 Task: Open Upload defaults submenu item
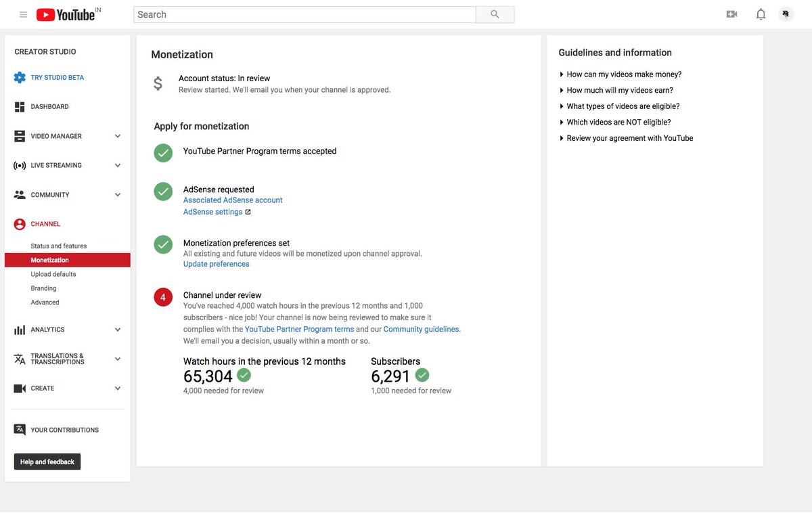[x=53, y=275]
